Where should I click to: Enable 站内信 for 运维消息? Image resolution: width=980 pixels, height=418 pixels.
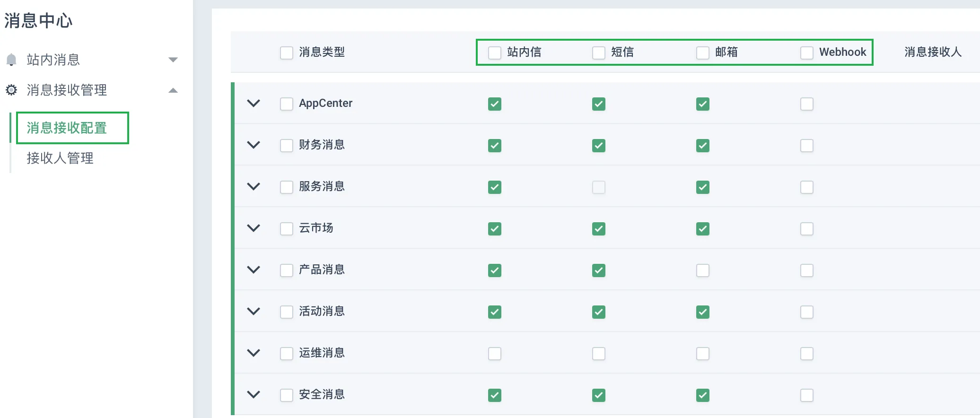495,354
